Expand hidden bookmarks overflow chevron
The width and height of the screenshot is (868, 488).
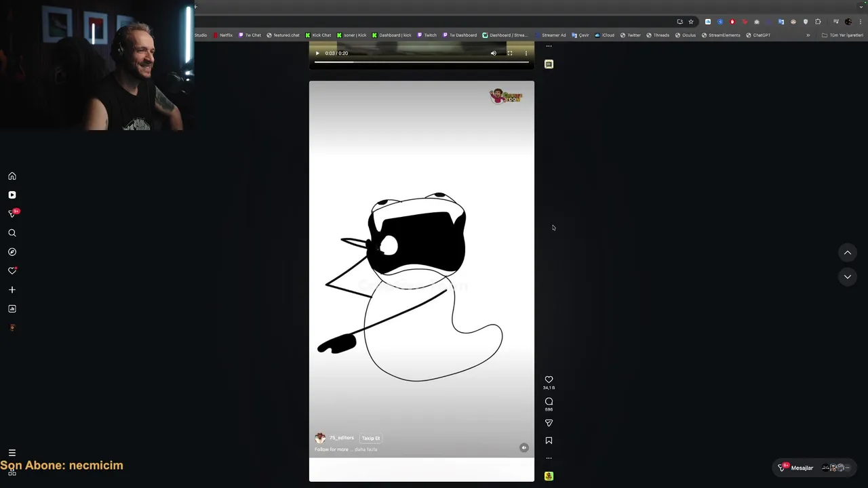click(808, 35)
